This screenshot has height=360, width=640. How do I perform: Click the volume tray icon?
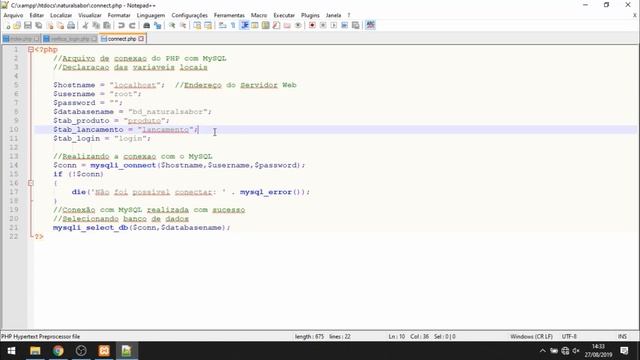click(576, 351)
